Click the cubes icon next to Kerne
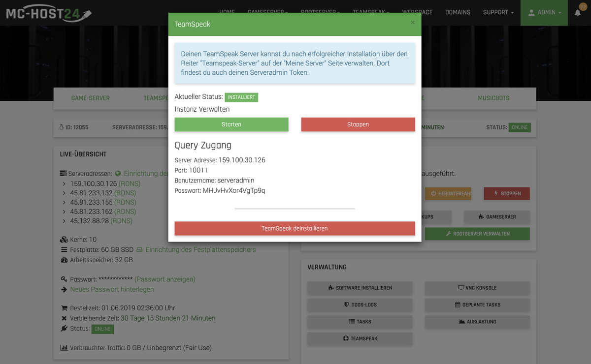Image resolution: width=591 pixels, height=364 pixels. pyautogui.click(x=64, y=240)
